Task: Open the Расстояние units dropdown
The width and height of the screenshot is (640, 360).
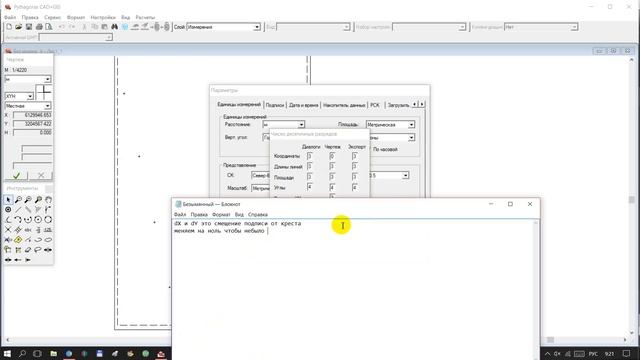Action: pos(301,124)
